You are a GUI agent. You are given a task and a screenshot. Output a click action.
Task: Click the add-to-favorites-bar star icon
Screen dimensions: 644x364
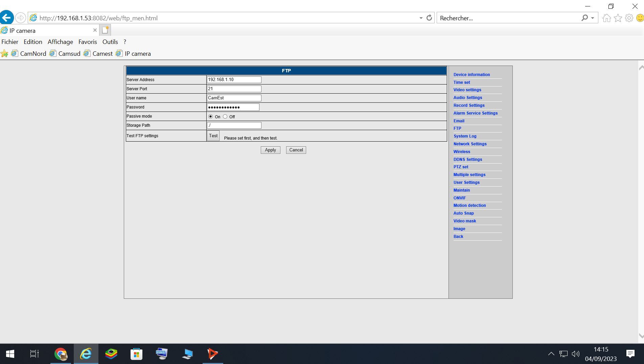click(4, 53)
